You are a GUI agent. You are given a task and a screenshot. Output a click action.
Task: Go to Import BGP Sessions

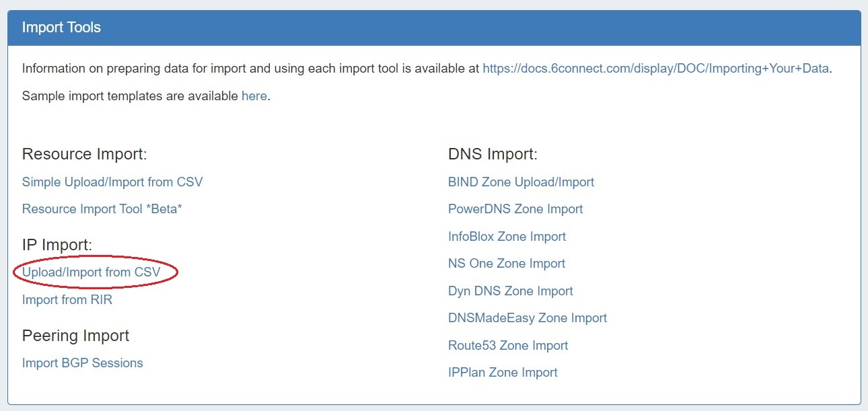83,363
